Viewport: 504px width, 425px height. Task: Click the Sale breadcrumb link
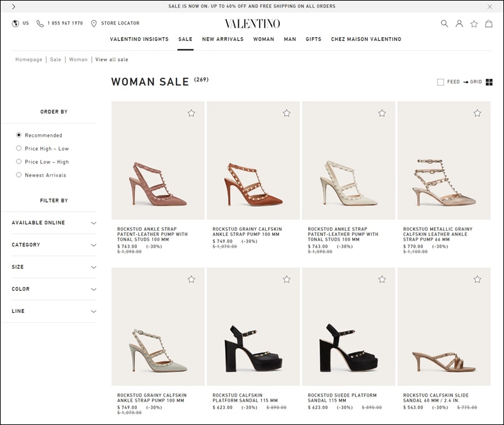coord(55,59)
